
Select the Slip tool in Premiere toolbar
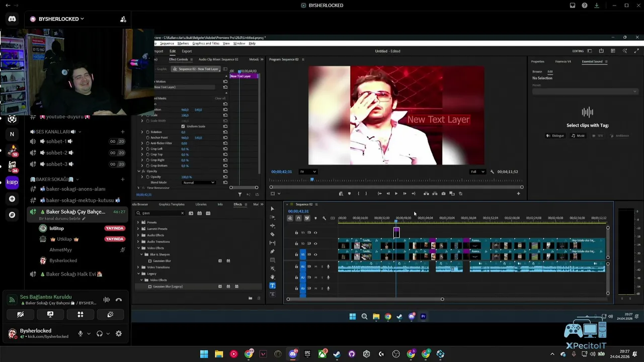point(272,243)
